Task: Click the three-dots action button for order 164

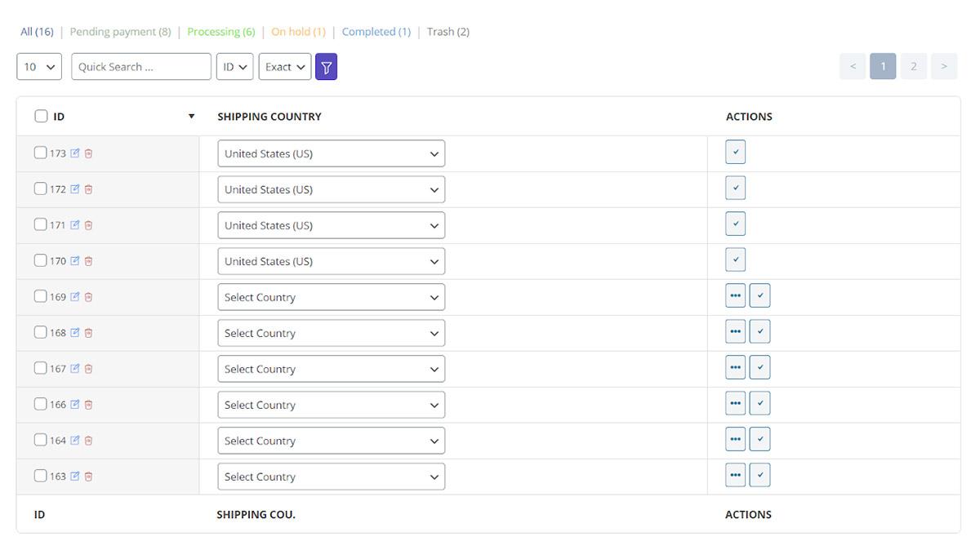Action: click(735, 440)
